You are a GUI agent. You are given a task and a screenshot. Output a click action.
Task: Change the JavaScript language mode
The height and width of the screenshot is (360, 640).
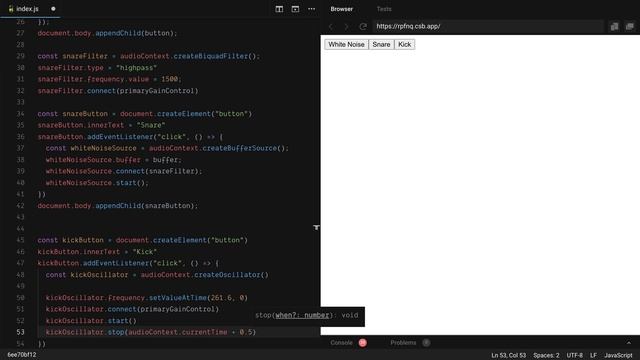click(x=618, y=356)
